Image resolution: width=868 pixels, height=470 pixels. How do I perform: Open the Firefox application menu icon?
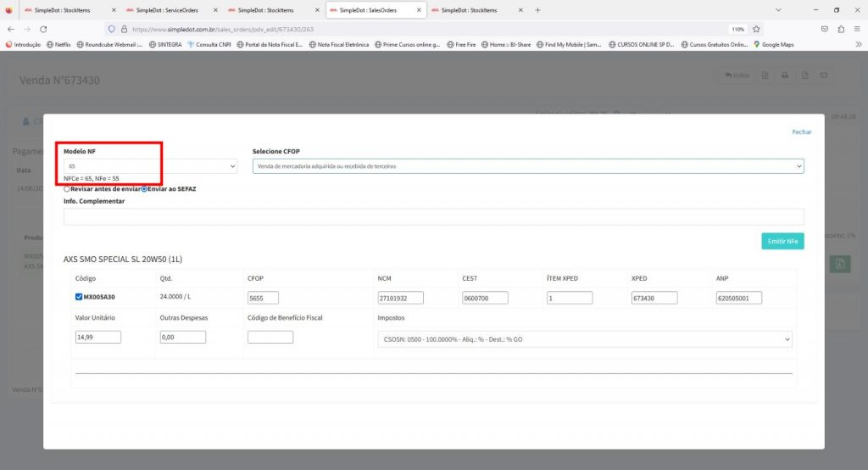point(857,29)
